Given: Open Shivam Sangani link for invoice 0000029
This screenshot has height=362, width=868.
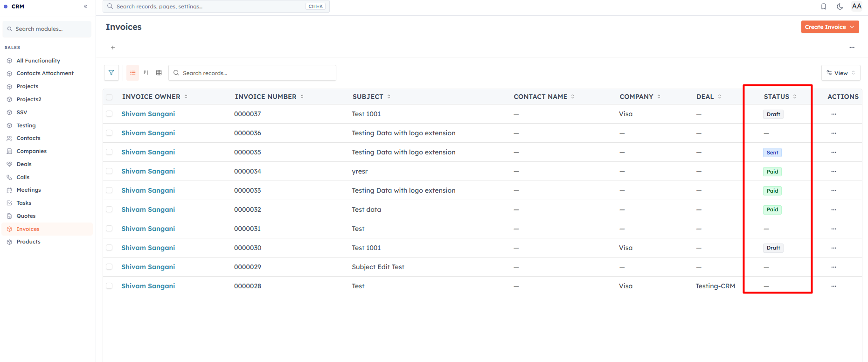Looking at the screenshot, I should coord(148,267).
